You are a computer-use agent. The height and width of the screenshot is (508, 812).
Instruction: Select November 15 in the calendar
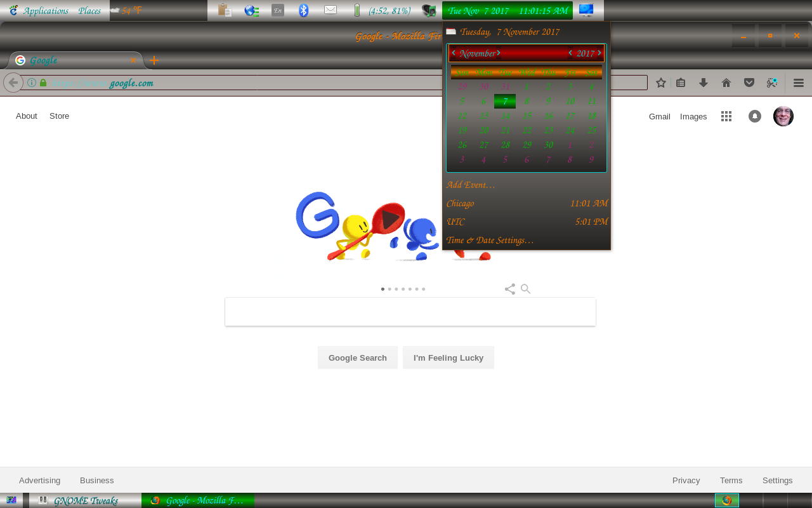click(527, 116)
